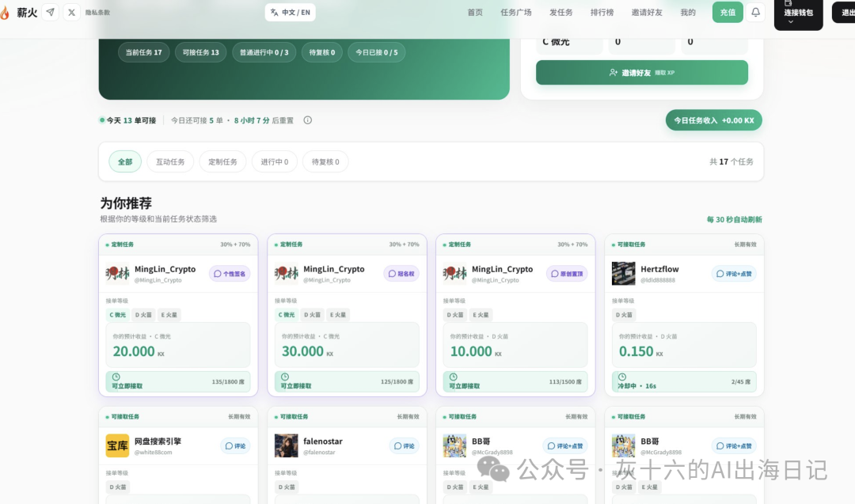
Task: Click the clock icon on the 30.000 KX card
Action: point(285,377)
